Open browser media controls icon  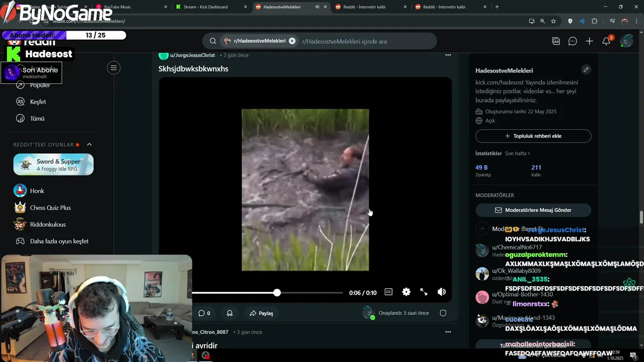(612, 21)
